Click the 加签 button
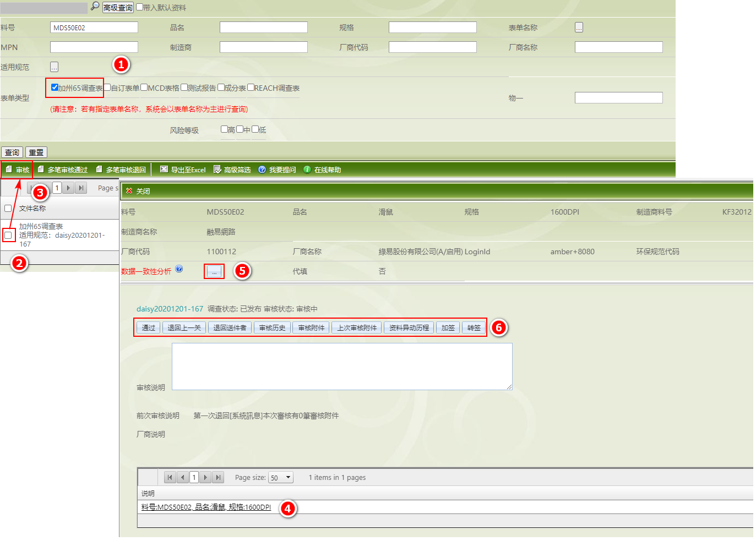Viewport: 756px width, 541px height. 448,327
